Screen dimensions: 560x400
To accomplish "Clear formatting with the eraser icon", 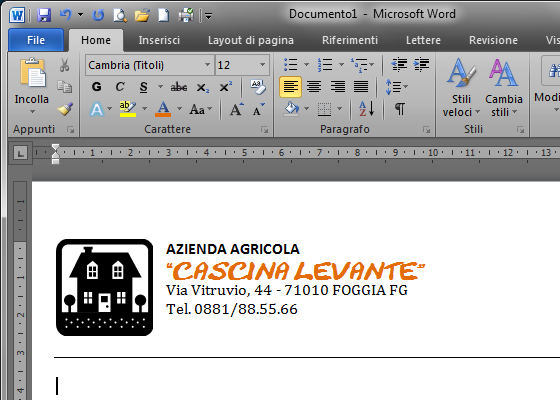I will point(258,87).
